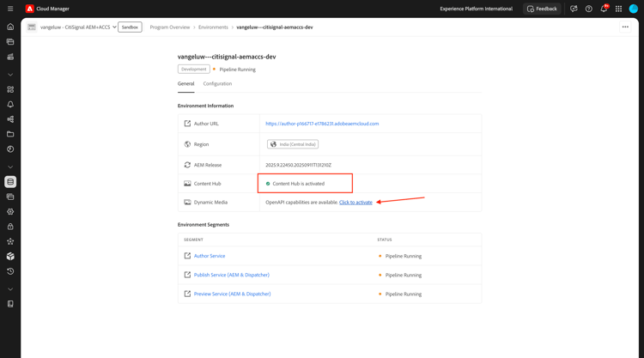Switch to the Configuration tab
The image size is (644, 358).
coord(217,84)
